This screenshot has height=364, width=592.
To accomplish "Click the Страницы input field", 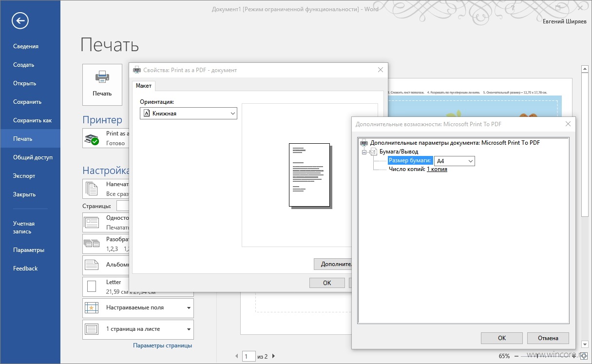I will 122,206.
